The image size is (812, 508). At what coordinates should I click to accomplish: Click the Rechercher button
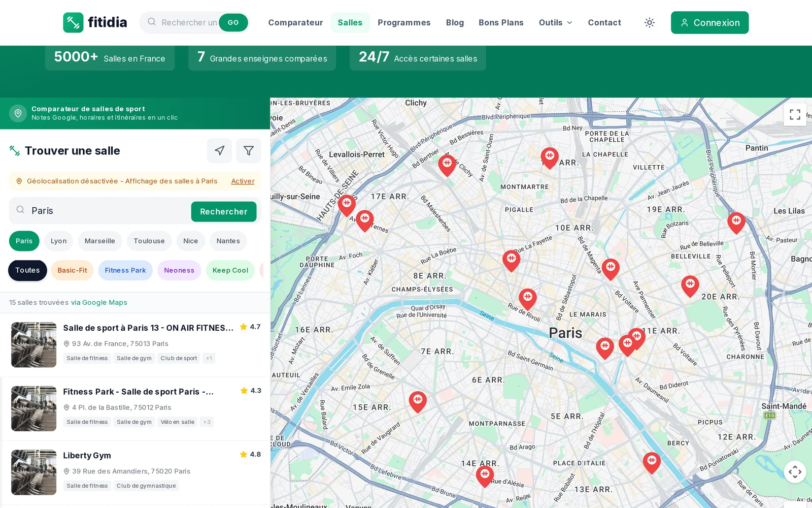coord(223,211)
